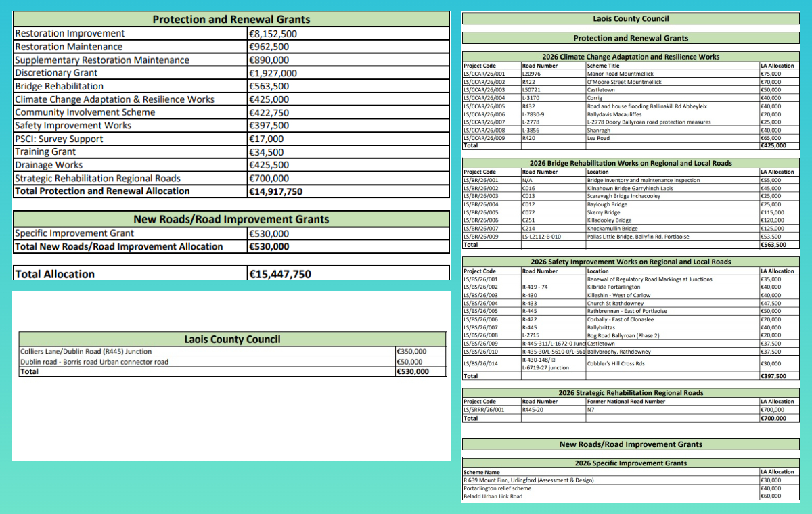
Task: Click Colliers Lane/Dublin Road (R445) Junction entry
Action: [x=86, y=352]
